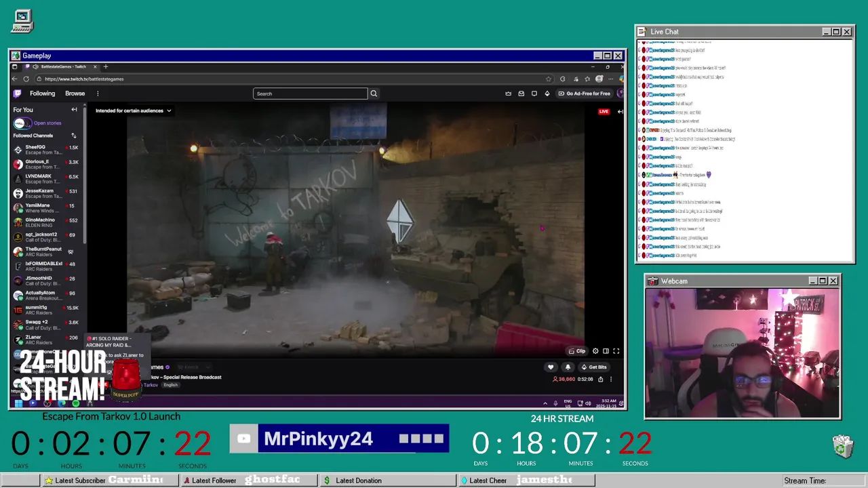Viewport: 868px width, 488px height.
Task: Open the browser profile avatar
Action: (x=599, y=79)
